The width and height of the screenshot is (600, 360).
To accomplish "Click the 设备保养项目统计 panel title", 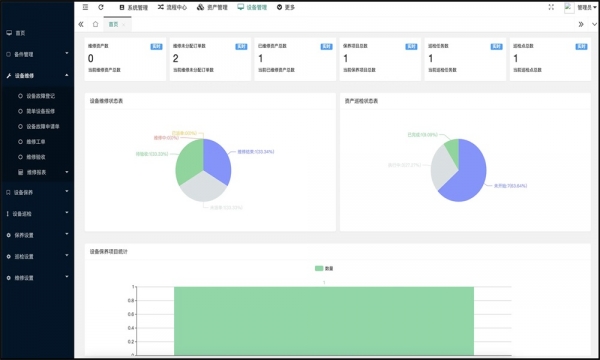I will 109,252.
